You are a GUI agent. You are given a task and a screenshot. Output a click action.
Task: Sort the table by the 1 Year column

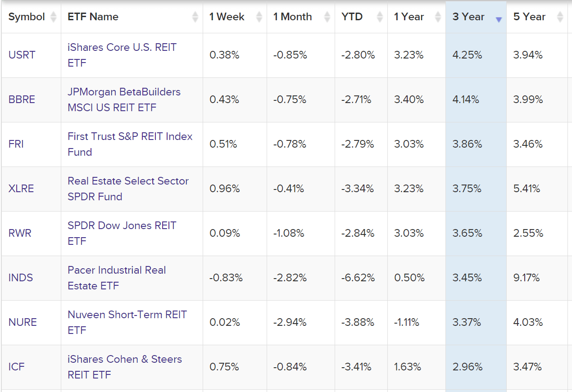click(x=409, y=17)
